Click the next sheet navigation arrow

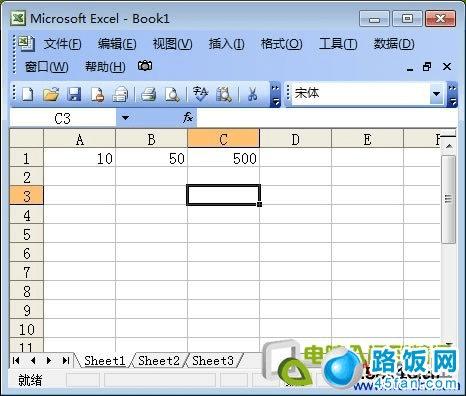[x=49, y=360]
